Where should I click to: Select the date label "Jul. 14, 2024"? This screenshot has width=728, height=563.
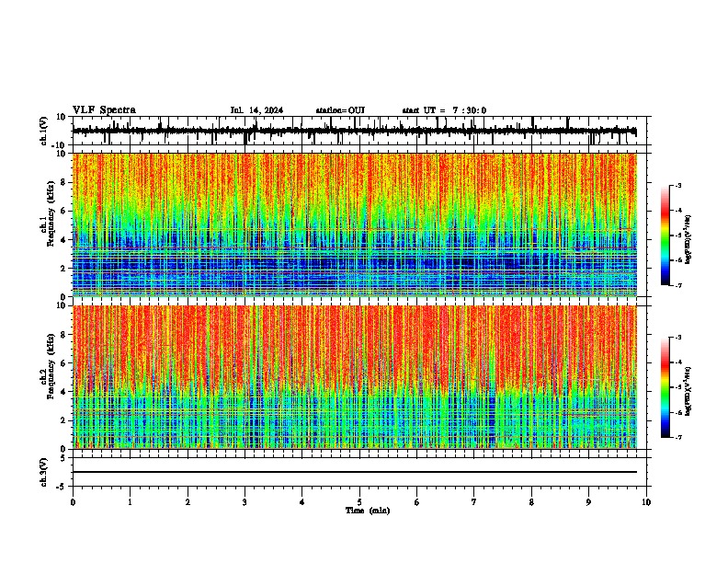[256, 110]
